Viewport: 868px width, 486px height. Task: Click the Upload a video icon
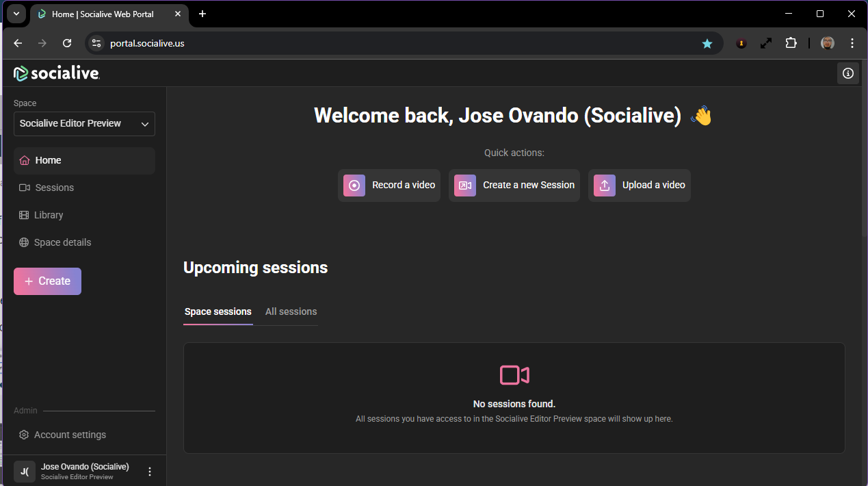point(605,186)
